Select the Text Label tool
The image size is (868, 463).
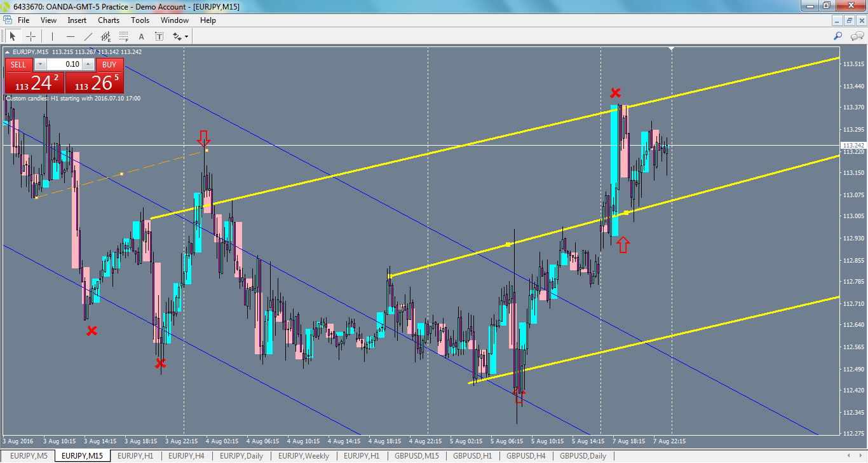pyautogui.click(x=159, y=36)
